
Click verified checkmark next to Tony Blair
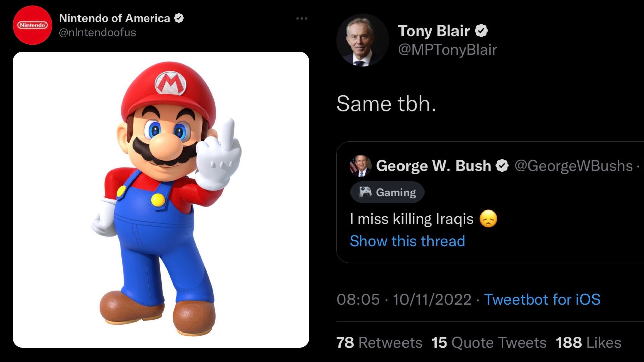click(x=481, y=31)
